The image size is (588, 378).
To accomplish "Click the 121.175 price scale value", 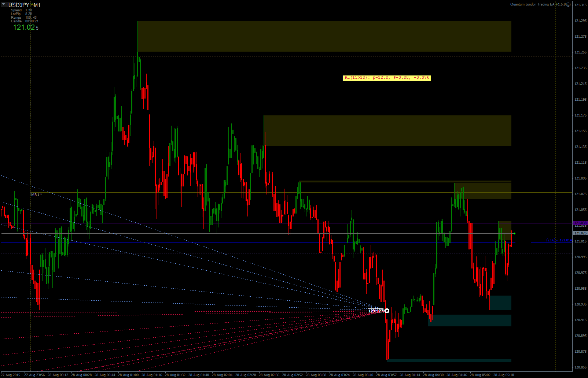I will pyautogui.click(x=581, y=115).
